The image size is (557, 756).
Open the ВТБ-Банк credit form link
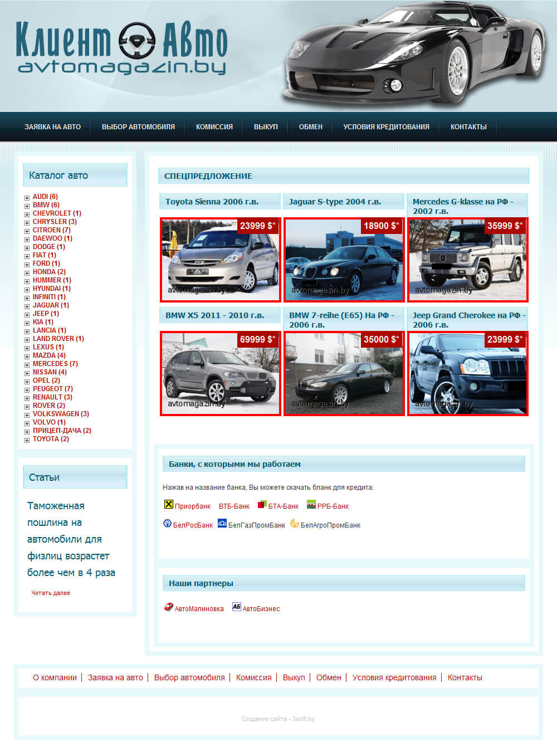[234, 506]
